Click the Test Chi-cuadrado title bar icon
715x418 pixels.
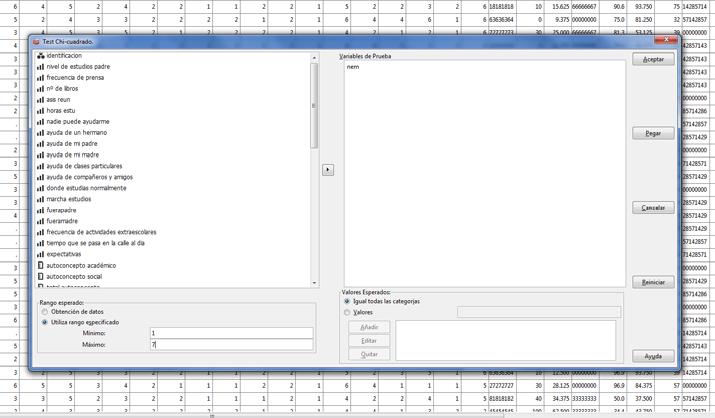[36, 42]
